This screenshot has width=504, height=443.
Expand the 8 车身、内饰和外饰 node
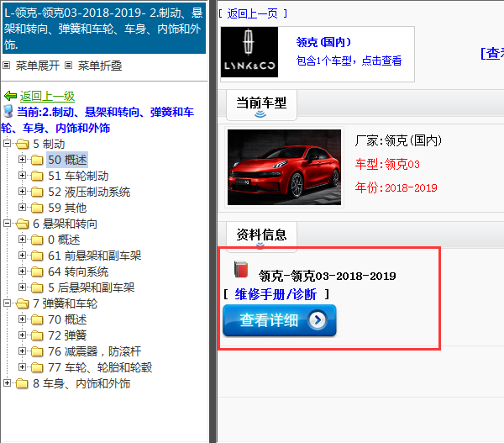click(x=7, y=382)
